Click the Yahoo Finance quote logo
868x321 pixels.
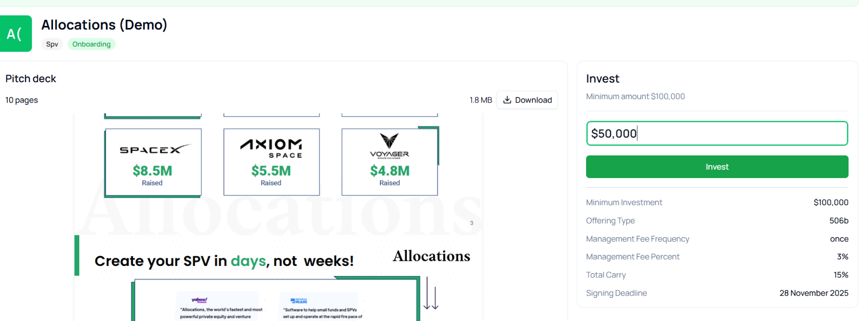[199, 300]
